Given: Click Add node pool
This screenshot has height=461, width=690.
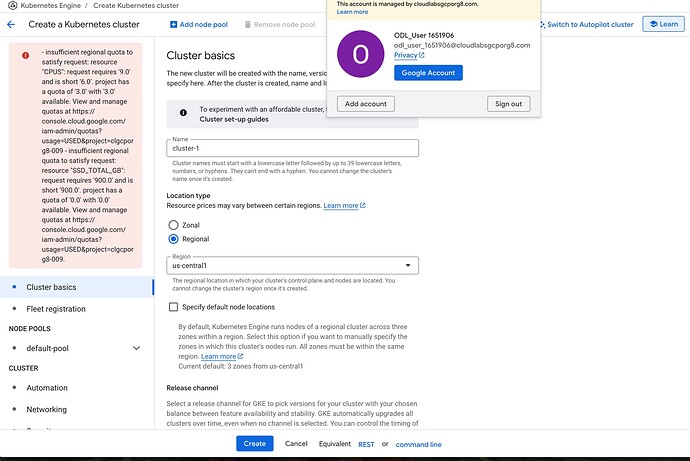Looking at the screenshot, I should pyautogui.click(x=199, y=25).
